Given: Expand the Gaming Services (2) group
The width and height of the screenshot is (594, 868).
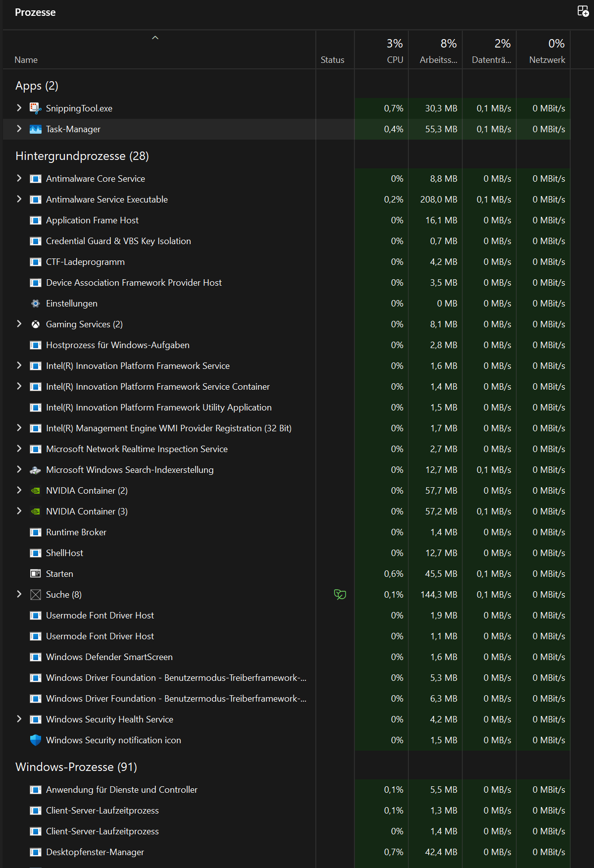Looking at the screenshot, I should click(19, 323).
